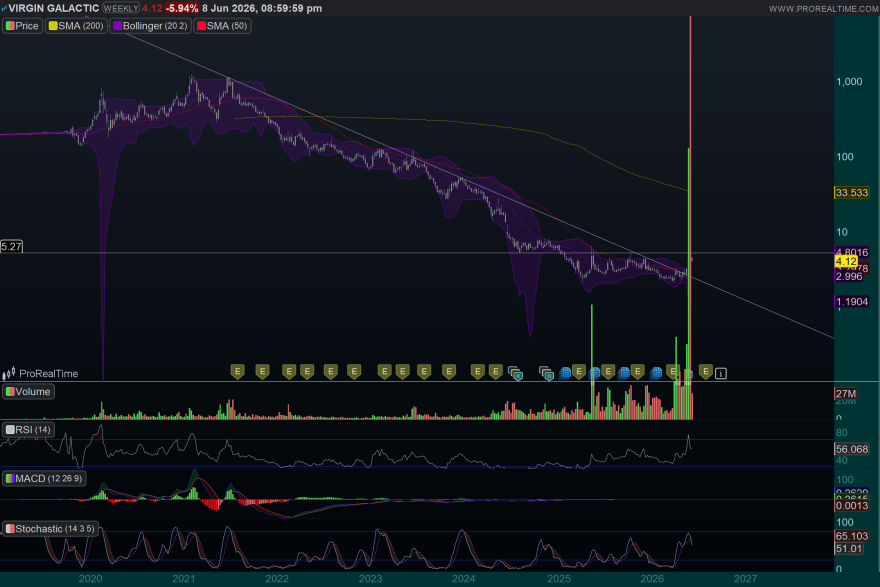
Task: Click the Price legend color swatch
Action: tap(10, 26)
